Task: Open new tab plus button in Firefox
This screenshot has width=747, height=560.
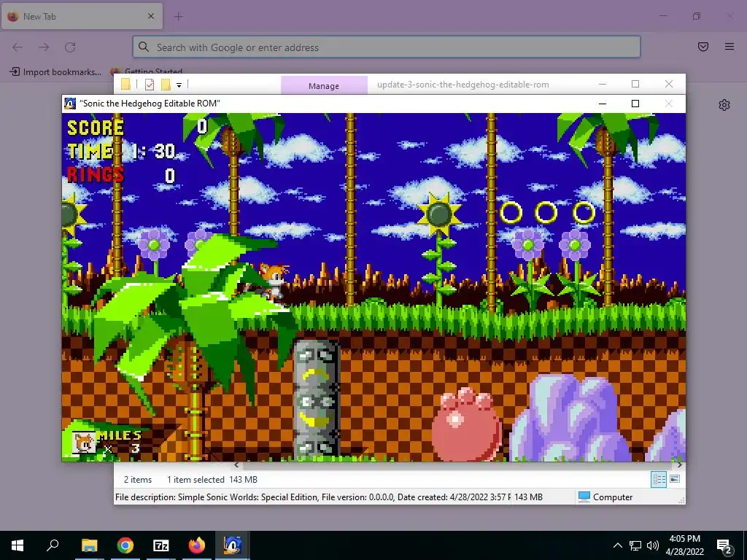Action: click(x=178, y=17)
